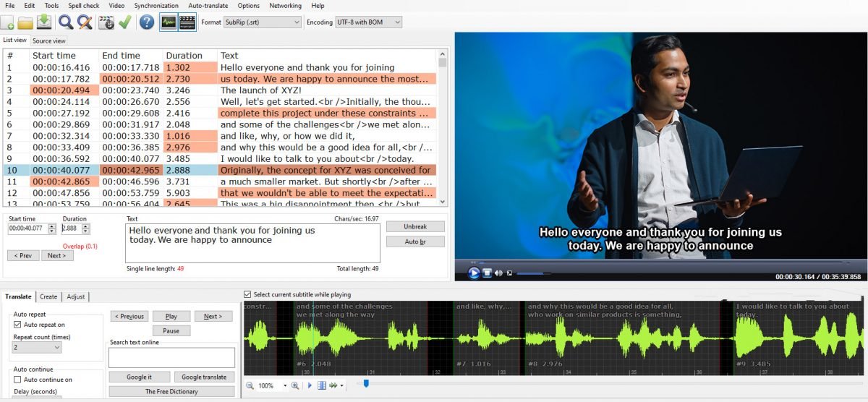Click Play button in Translate panel
Screen dimensions: 868x402
point(171,316)
